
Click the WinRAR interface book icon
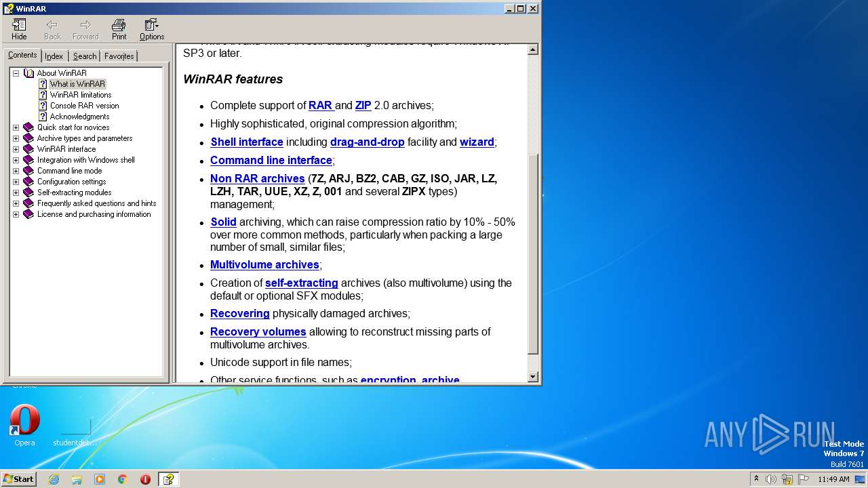pyautogui.click(x=28, y=149)
